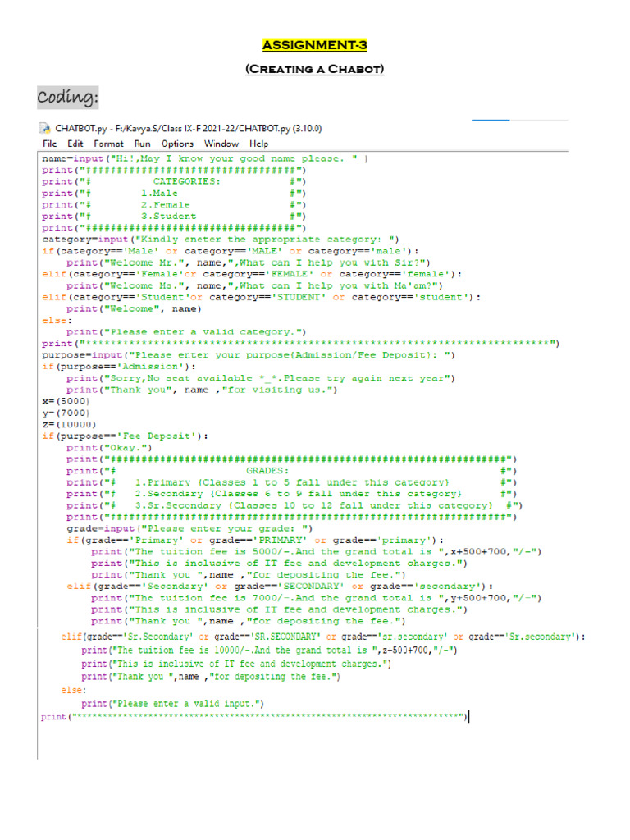Click the 'tuition fee is 5000/-' print line
The width and height of the screenshot is (630, 840).
click(x=317, y=552)
